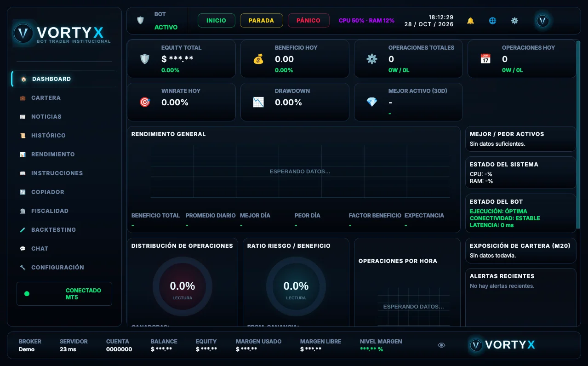The width and height of the screenshot is (588, 366).
Task: Click the sync icon next to Copiador
Action: [23, 192]
